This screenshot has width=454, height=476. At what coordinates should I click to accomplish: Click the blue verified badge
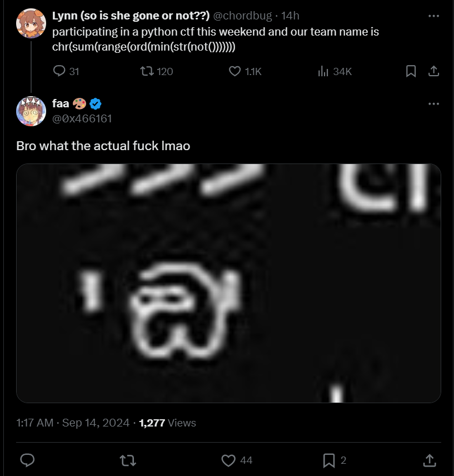(96, 104)
